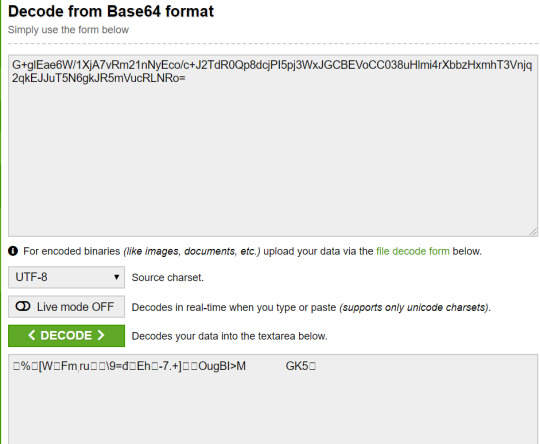Image resolution: width=540 pixels, height=444 pixels.
Task: Click the Live mode OFF label
Action: pyautogui.click(x=75, y=307)
